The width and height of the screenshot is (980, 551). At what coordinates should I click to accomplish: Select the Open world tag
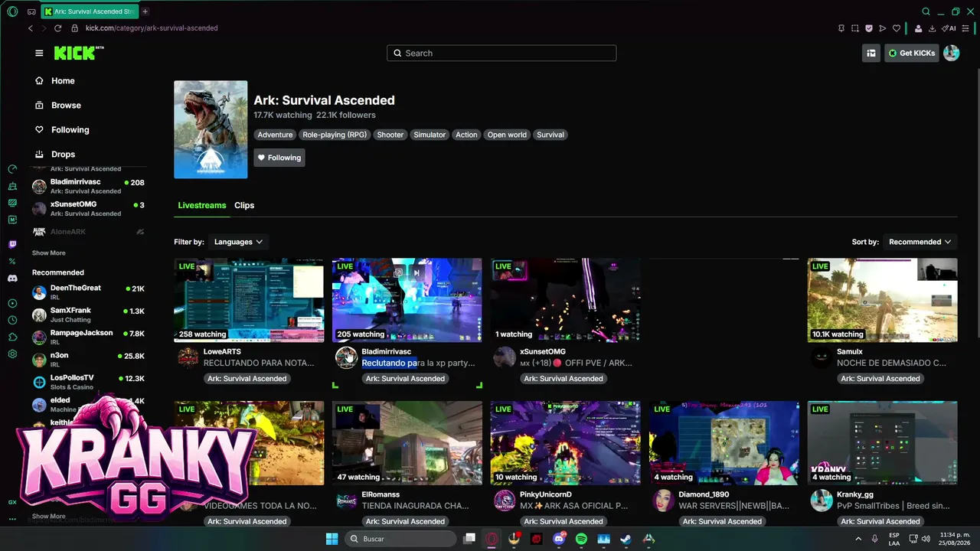click(507, 135)
